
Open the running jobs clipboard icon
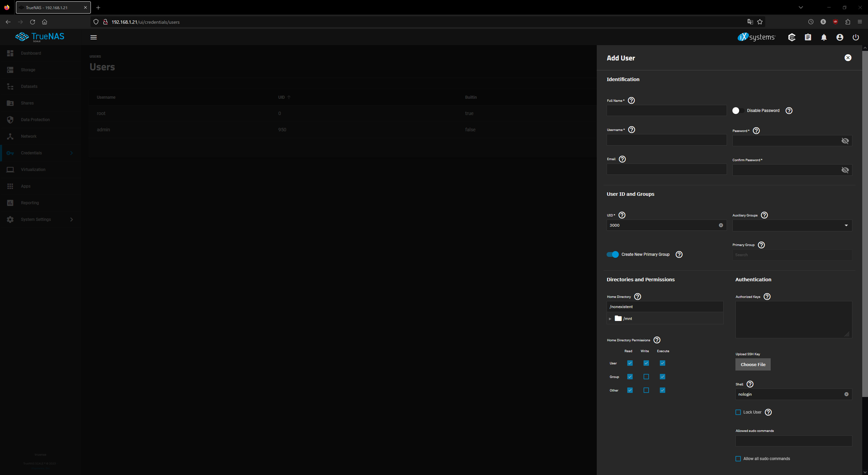808,37
